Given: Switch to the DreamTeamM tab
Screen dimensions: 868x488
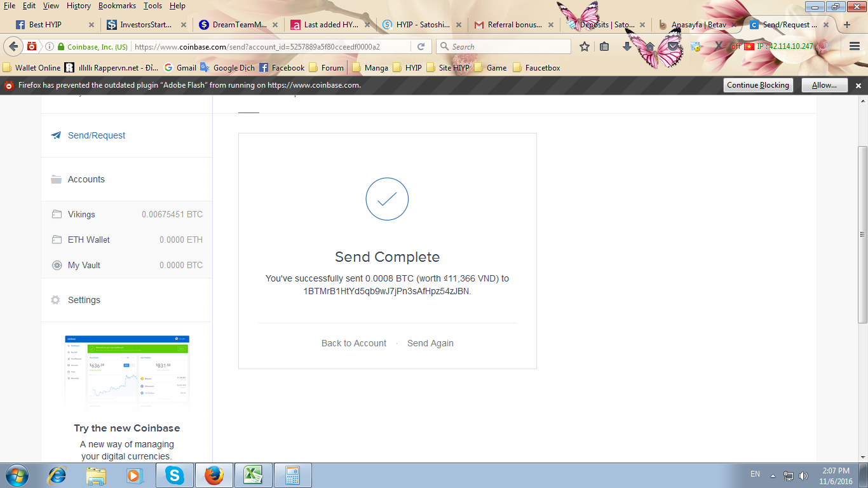Looking at the screenshot, I should point(239,25).
